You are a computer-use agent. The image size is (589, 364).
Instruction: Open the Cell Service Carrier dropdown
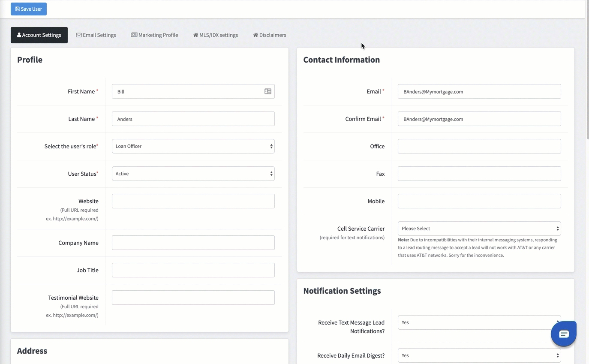coord(479,228)
